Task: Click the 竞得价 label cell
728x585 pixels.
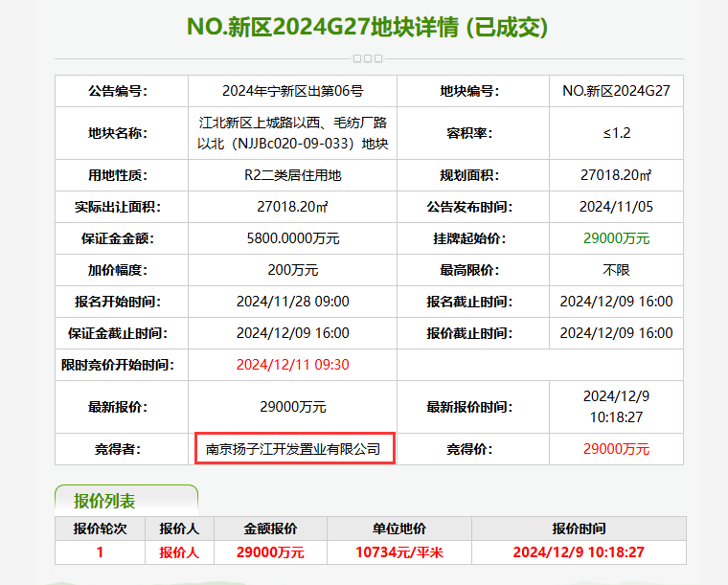Action: point(473,449)
